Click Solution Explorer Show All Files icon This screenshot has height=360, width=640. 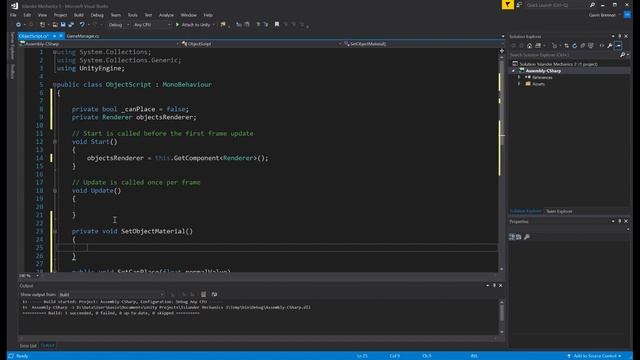(591, 46)
